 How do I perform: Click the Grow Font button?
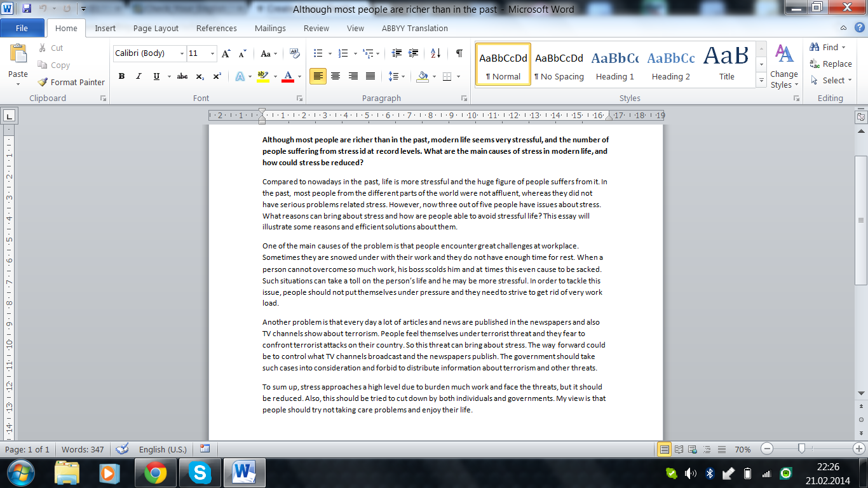coord(226,53)
